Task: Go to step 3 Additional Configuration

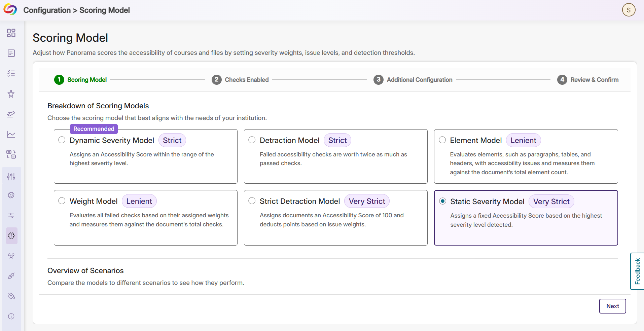Action: (413, 80)
